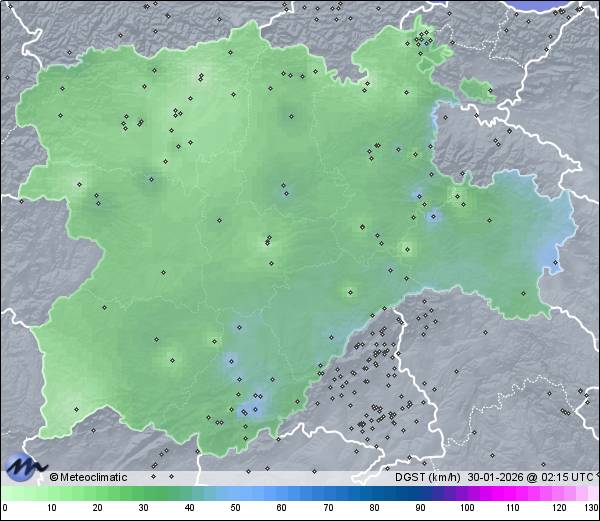Select the green 30 km/h legend color
Image resolution: width=600 pixels, height=521 pixels.
coord(142,493)
